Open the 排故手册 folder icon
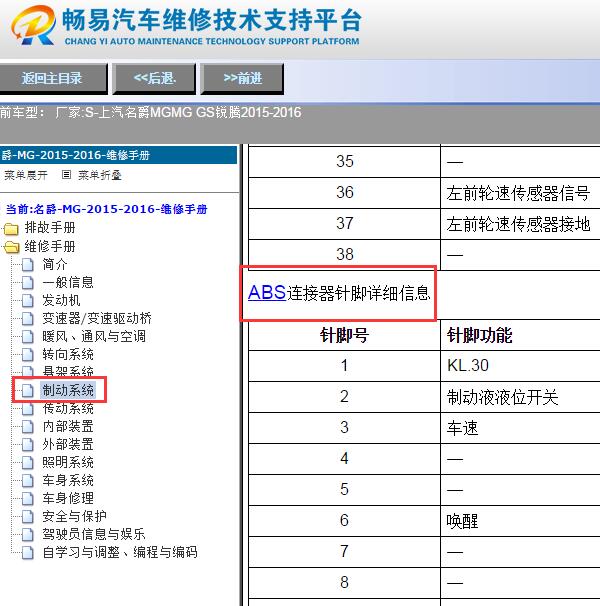Screen dimensions: 600x606 [x=11, y=229]
